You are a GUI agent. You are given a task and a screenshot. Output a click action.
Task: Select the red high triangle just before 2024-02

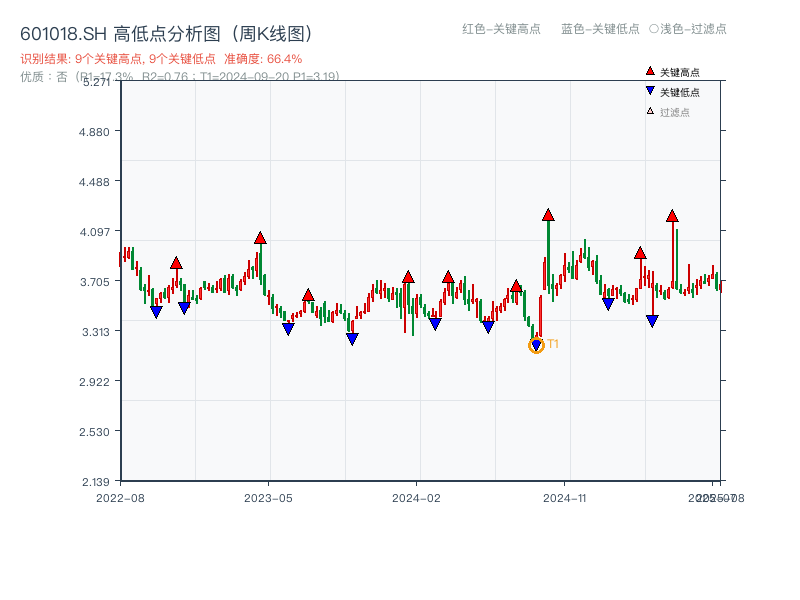point(408,277)
